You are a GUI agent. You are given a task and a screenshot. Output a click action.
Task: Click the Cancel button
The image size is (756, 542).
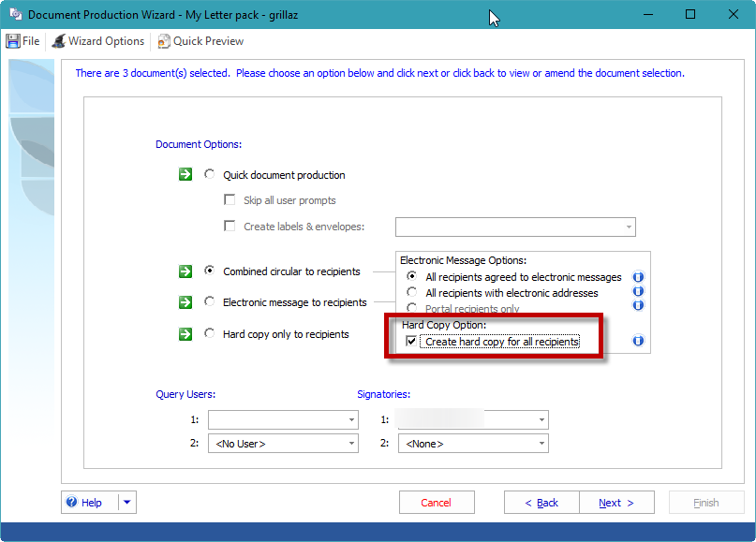click(436, 503)
